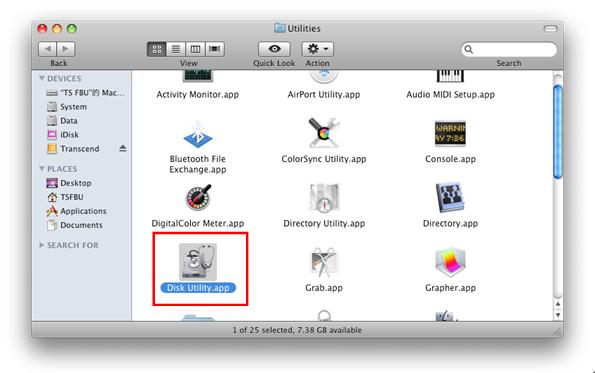Select the Console app icon
This screenshot has width=595, height=373.
coord(450,134)
